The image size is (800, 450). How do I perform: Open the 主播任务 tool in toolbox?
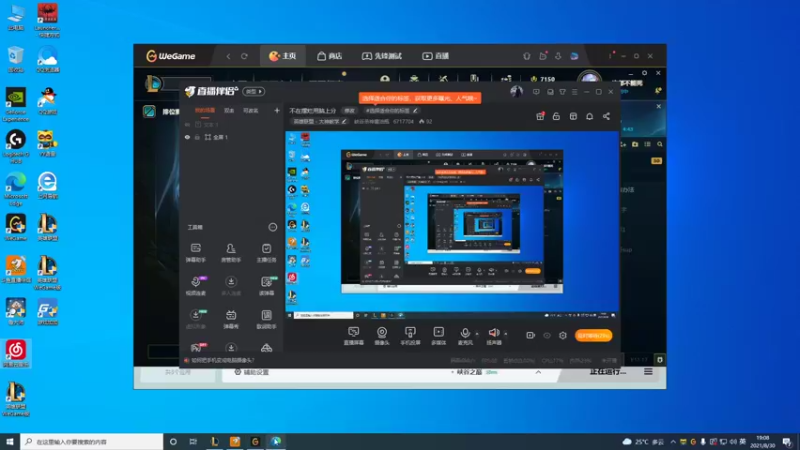266,253
